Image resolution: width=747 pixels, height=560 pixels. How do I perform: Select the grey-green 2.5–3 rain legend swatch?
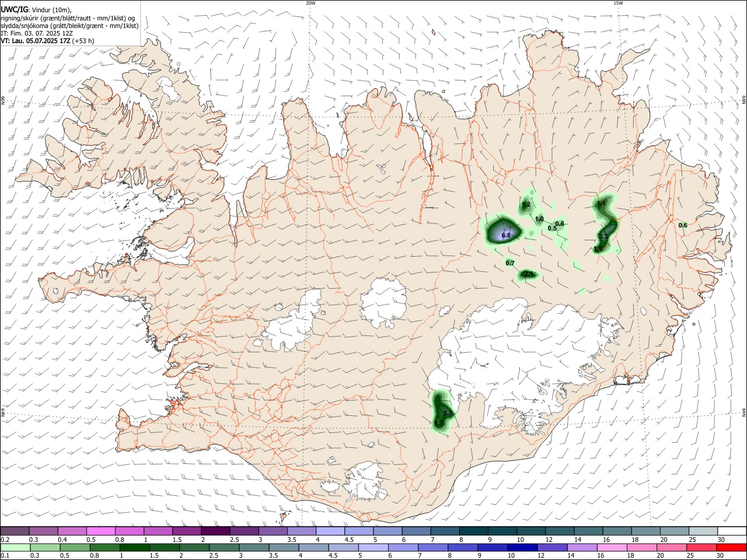click(225, 547)
